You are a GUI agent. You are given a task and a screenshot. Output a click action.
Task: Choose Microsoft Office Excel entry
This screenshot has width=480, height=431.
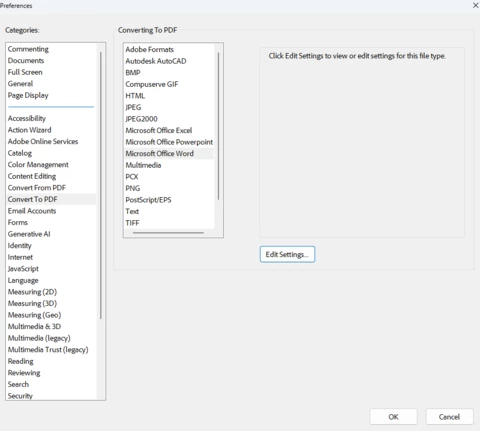click(159, 130)
